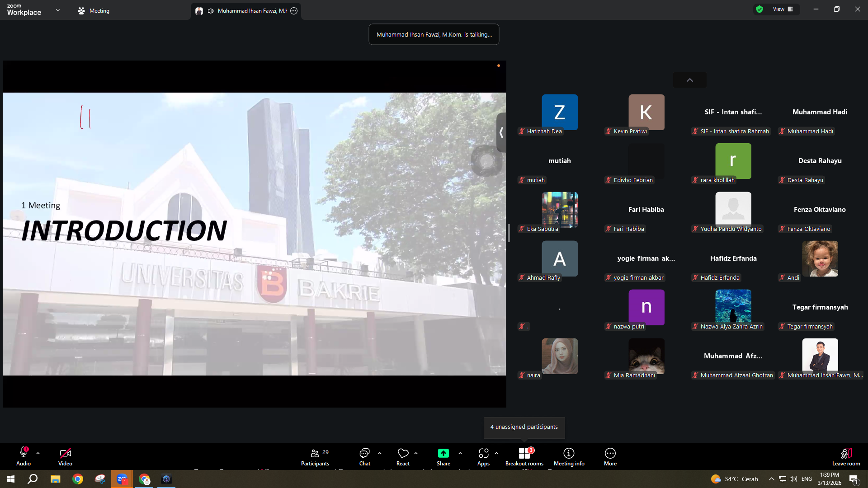
Task: Click the Tegar firmansyah name tile
Action: pos(820,307)
